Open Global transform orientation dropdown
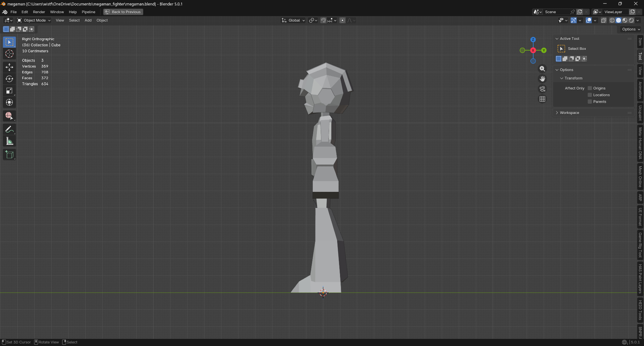Viewport: 644px width, 346px height. click(x=293, y=20)
